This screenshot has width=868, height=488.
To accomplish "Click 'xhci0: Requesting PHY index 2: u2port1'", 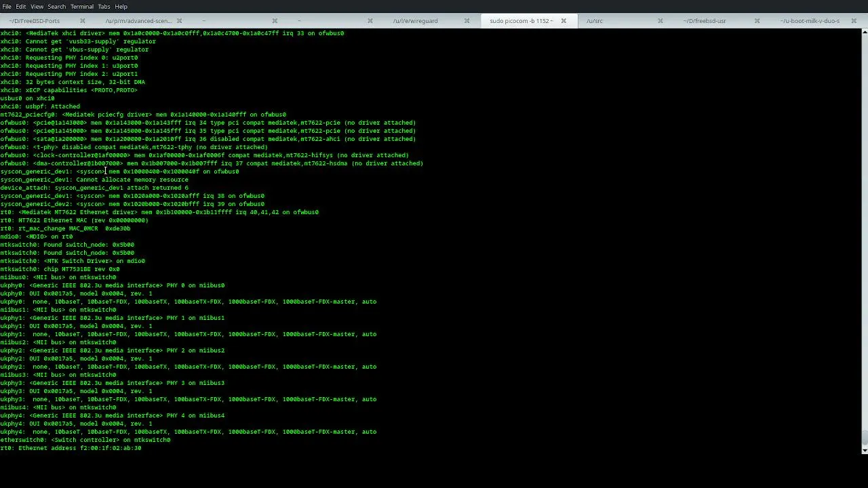I will coord(68,74).
